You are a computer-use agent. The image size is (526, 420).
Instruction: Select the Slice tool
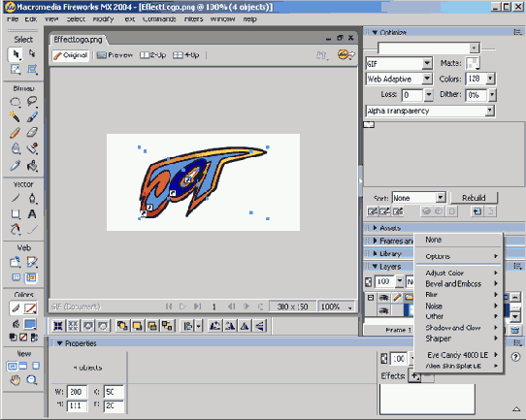coord(32,262)
